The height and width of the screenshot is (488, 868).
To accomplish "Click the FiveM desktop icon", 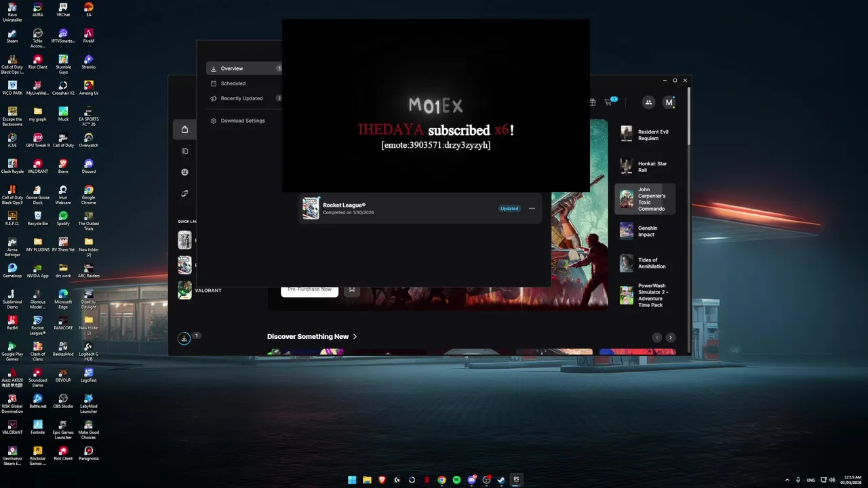I will click(x=89, y=36).
